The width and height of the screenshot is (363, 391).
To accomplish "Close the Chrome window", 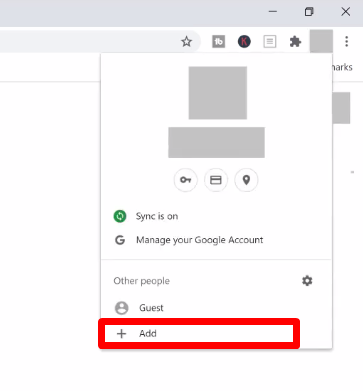I will (346, 12).
